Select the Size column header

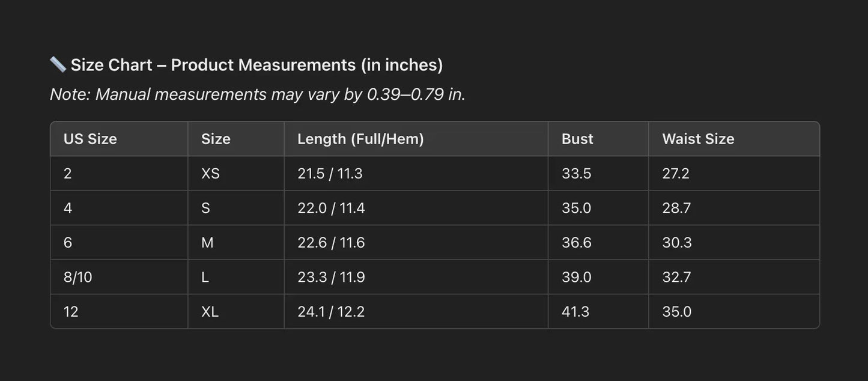click(x=216, y=139)
